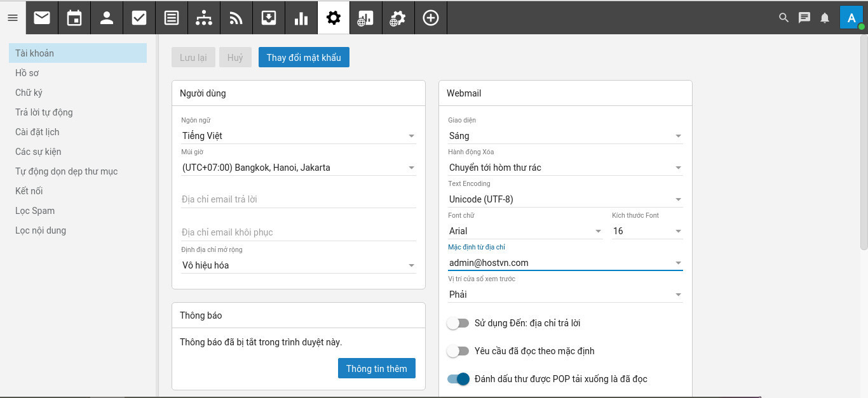868x398 pixels.
Task: Go to Contacts via person icon
Action: point(107,18)
